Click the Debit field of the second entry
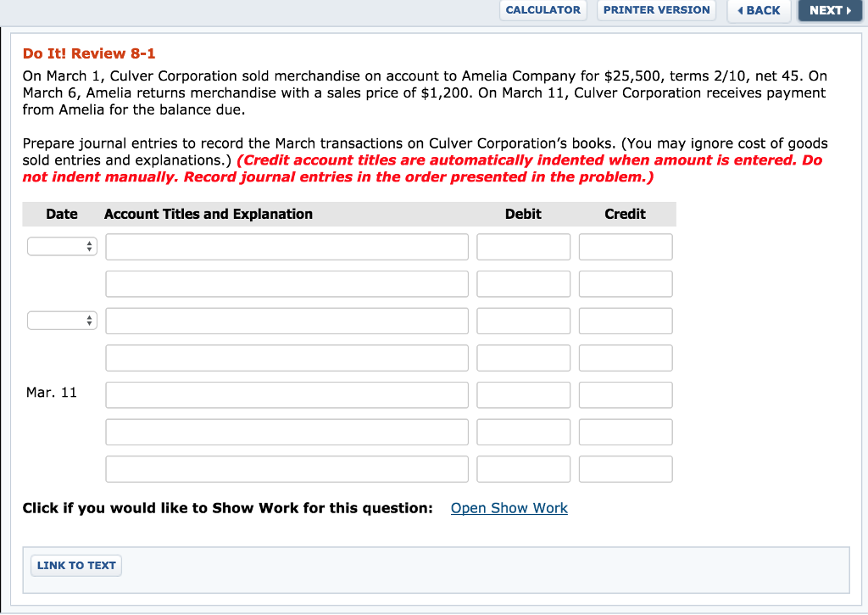This screenshot has height=615, width=868. coord(523,283)
